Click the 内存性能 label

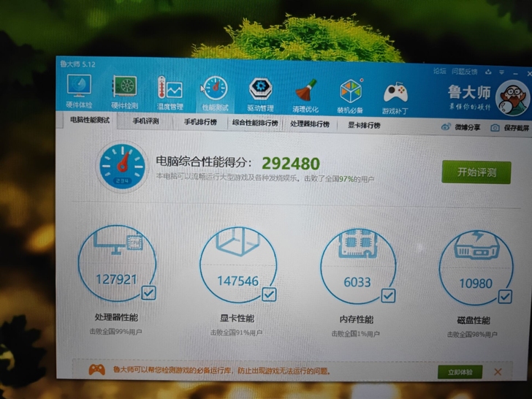357,319
